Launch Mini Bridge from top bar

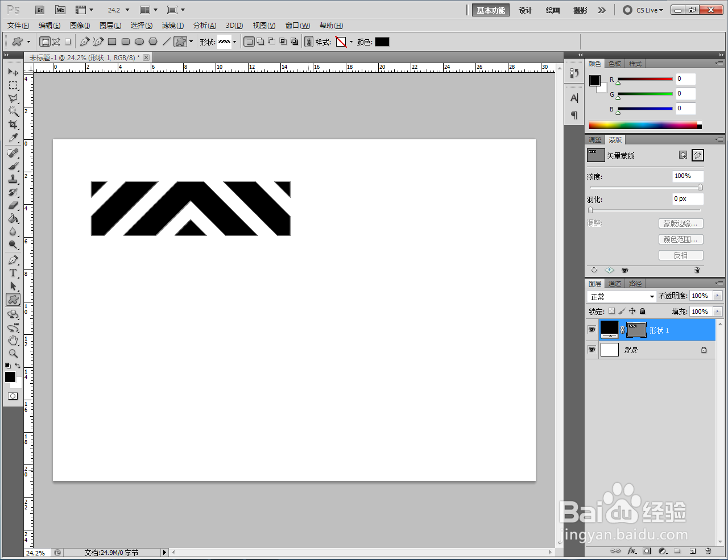click(60, 10)
